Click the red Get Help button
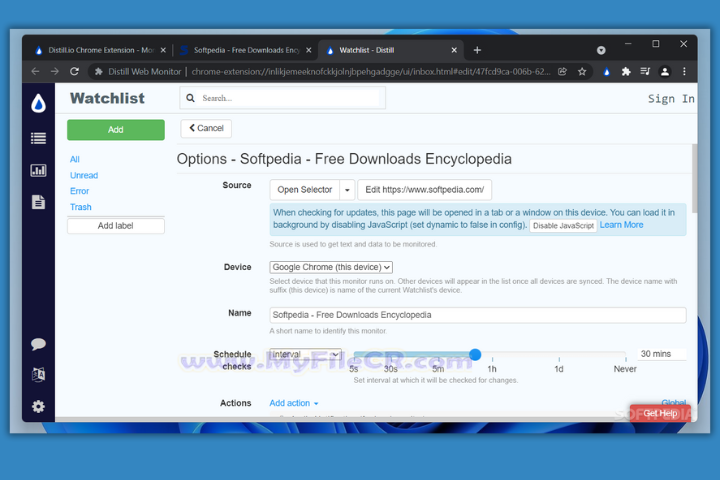Screen dimensions: 720x480 [x=660, y=413]
